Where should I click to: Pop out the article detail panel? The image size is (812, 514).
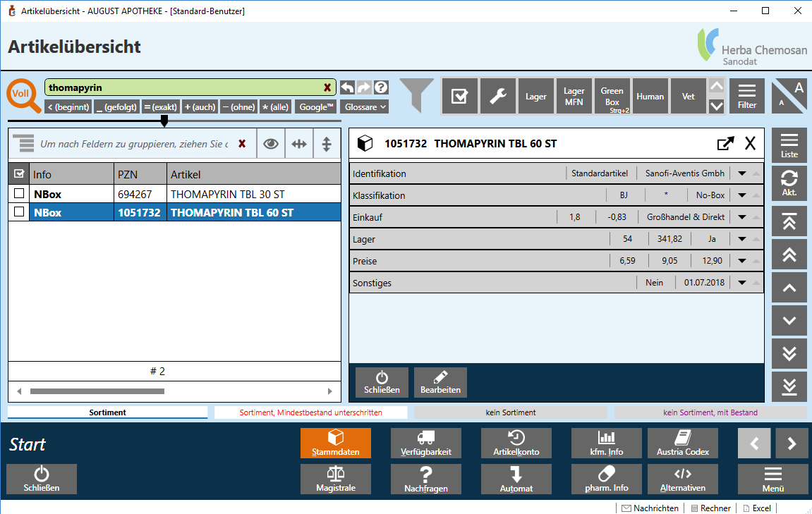725,143
